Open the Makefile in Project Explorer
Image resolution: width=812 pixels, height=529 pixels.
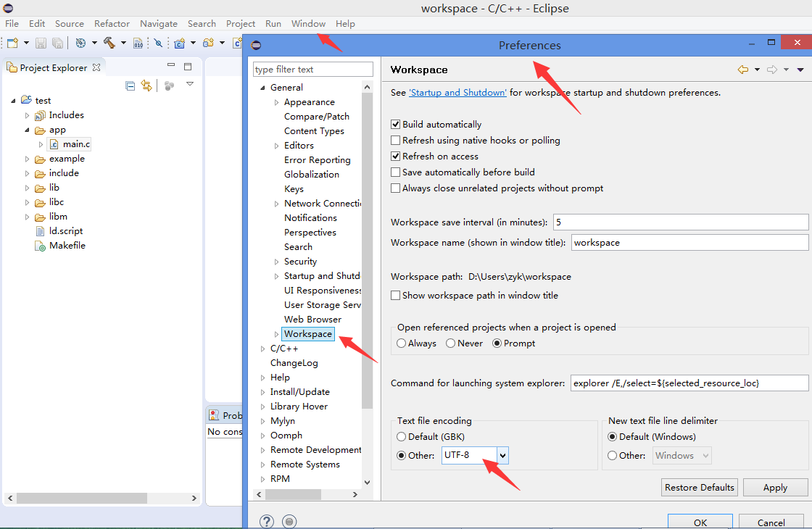coord(67,246)
